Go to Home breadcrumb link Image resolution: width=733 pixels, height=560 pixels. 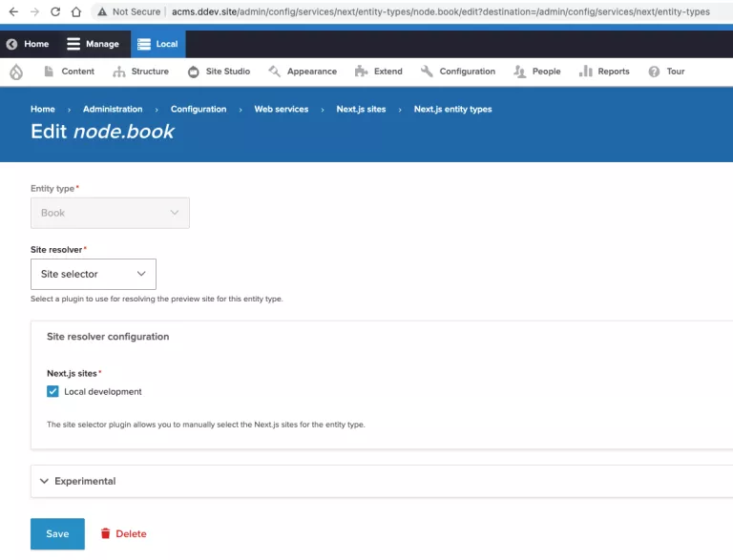(x=43, y=109)
